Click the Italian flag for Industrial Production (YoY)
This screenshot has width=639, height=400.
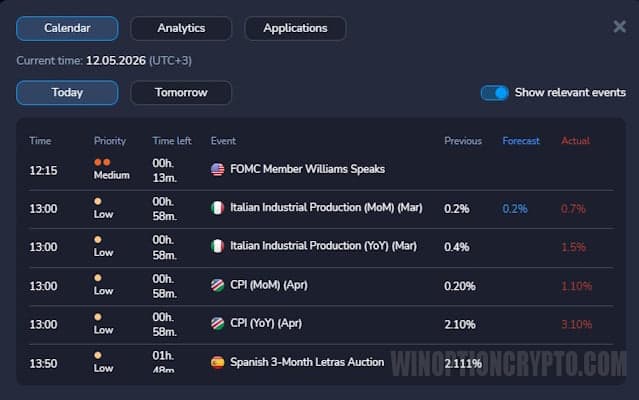[218, 246]
